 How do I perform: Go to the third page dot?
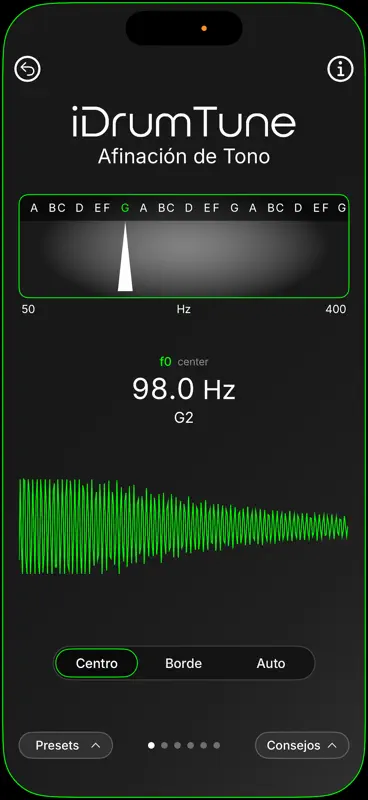[x=177, y=745]
